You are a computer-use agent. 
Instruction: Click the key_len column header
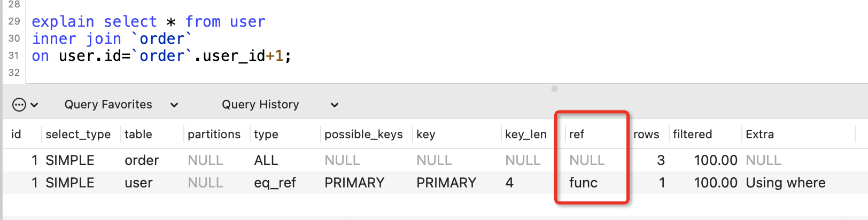(526, 135)
